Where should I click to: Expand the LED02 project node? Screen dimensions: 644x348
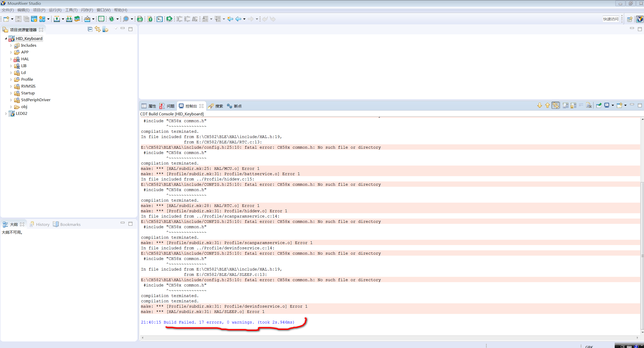(6, 114)
